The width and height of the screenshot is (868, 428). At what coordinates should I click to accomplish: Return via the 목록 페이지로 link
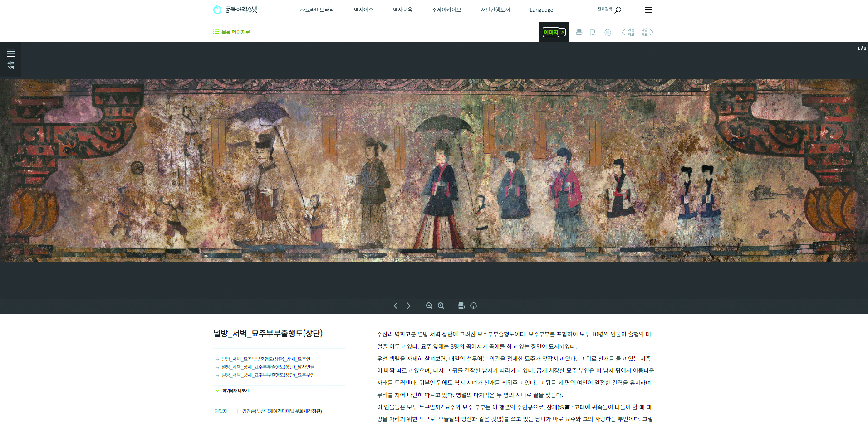[232, 32]
